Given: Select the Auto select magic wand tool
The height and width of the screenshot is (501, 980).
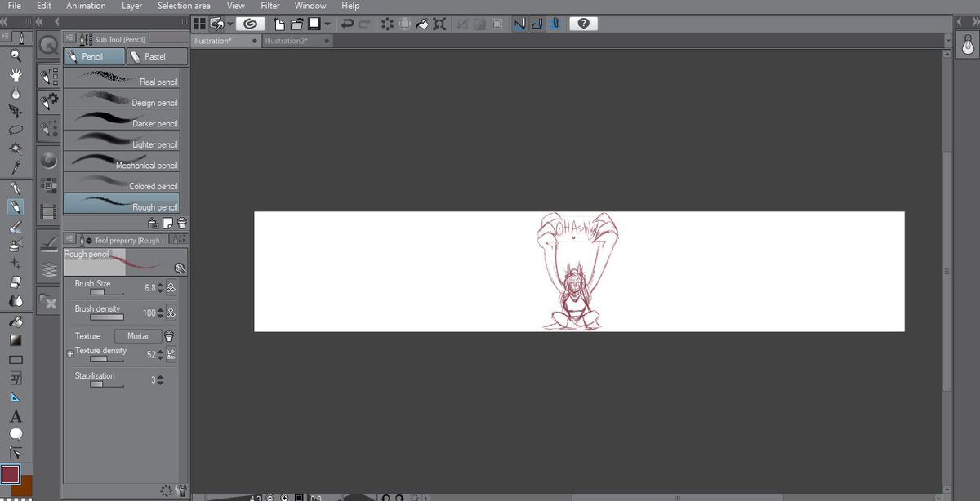Looking at the screenshot, I should point(15,149).
